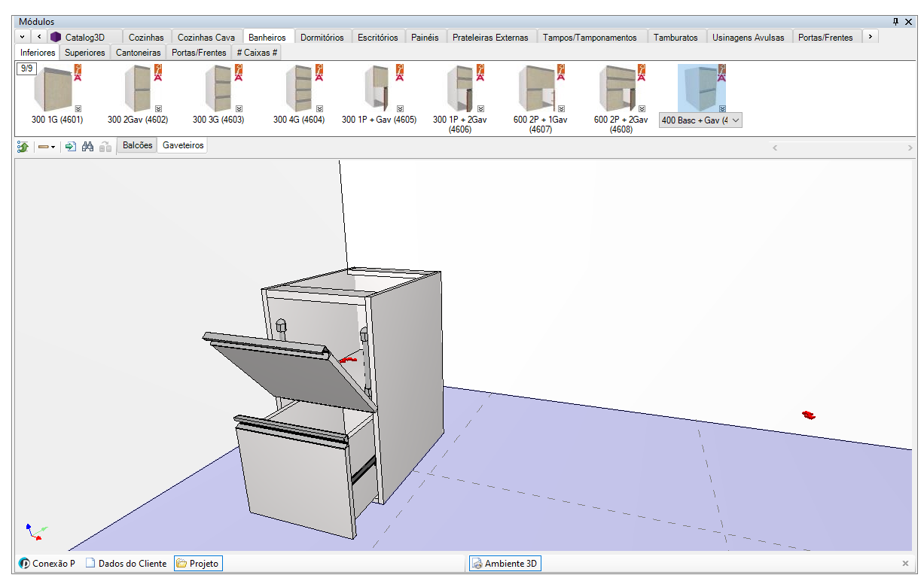Switch to the Superiores sub-tab

[85, 53]
